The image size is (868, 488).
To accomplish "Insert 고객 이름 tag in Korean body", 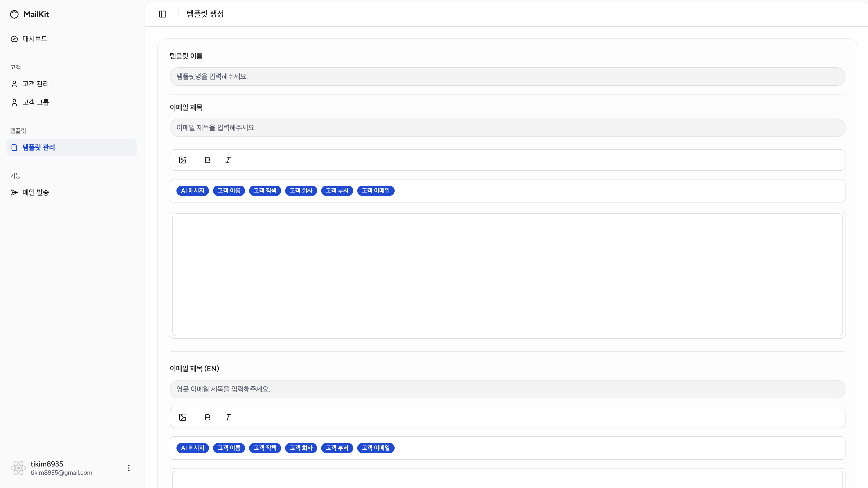I will tap(229, 191).
